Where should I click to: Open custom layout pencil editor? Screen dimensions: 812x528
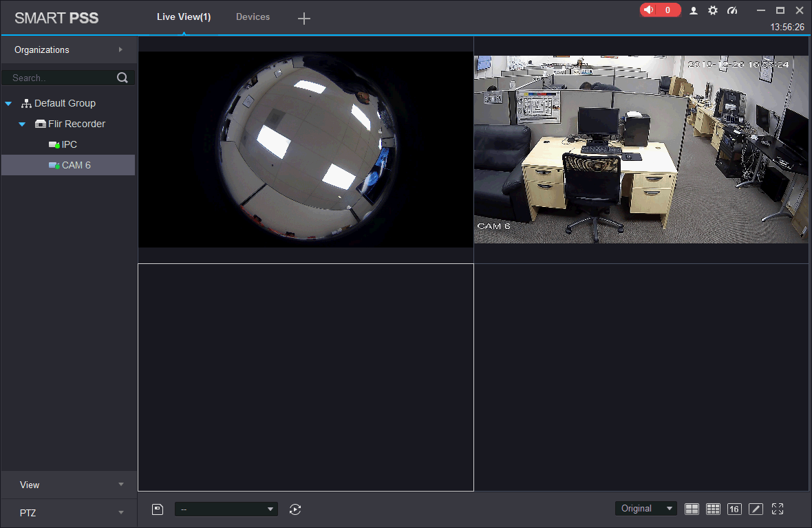[x=756, y=509]
